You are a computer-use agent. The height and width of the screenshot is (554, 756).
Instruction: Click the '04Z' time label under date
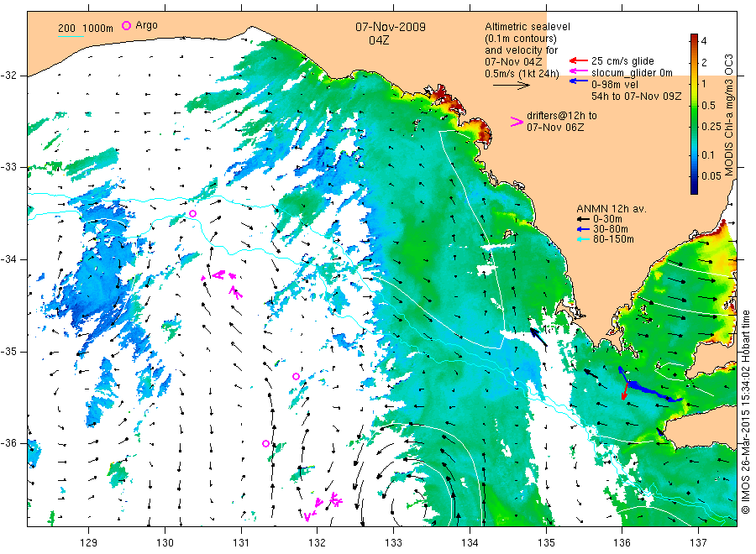coord(379,40)
